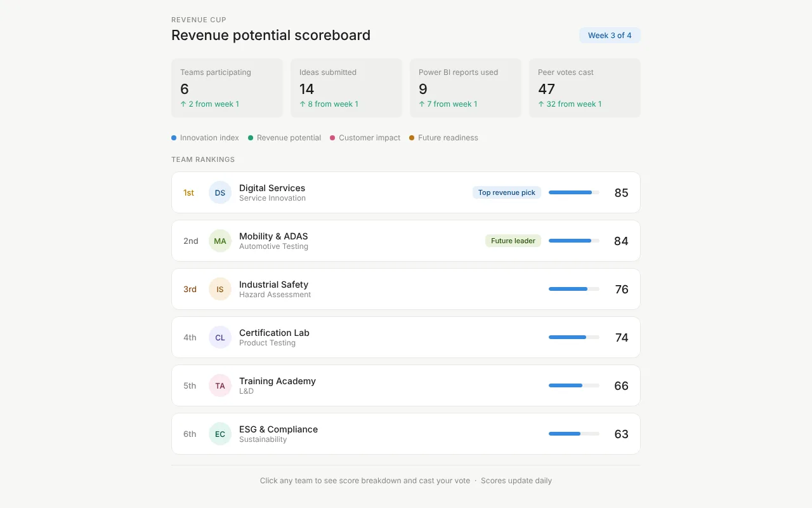Click the ESG & Compliance score progress bar
Image resolution: width=812 pixels, height=508 pixels.
click(x=574, y=434)
